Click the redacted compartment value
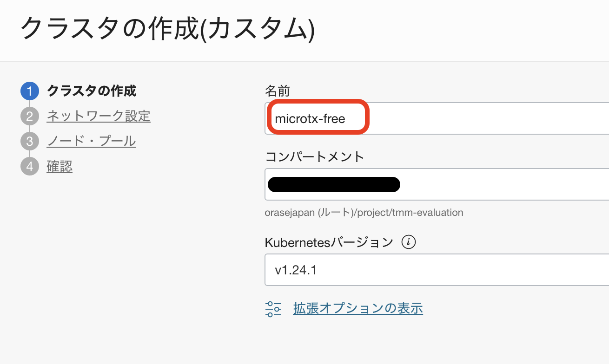This screenshot has width=609, height=364. (334, 184)
